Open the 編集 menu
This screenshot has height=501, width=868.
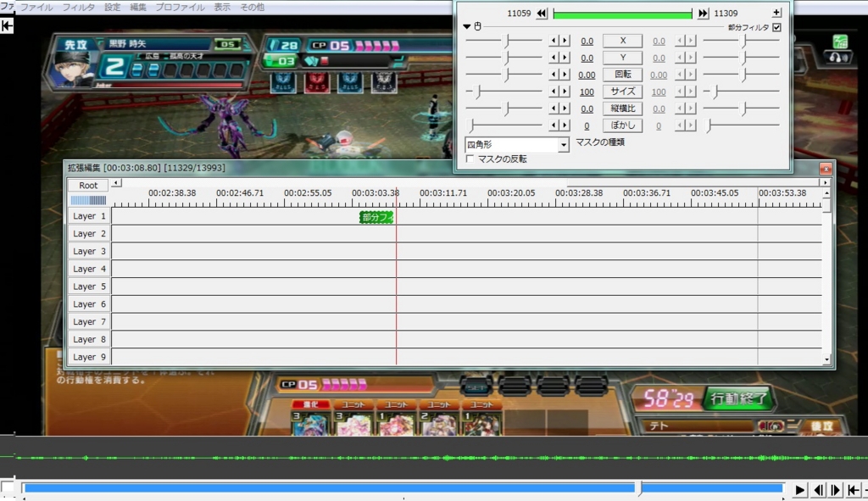click(138, 7)
